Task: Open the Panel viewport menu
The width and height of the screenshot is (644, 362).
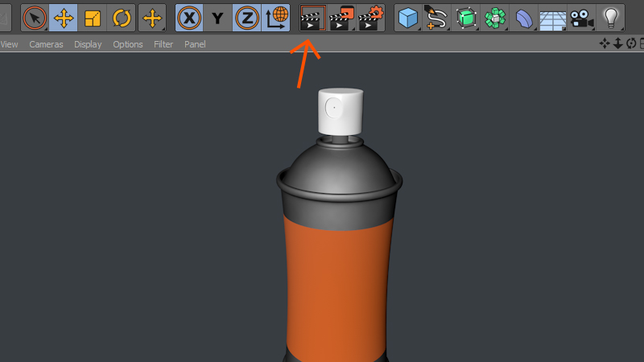Action: (x=195, y=44)
